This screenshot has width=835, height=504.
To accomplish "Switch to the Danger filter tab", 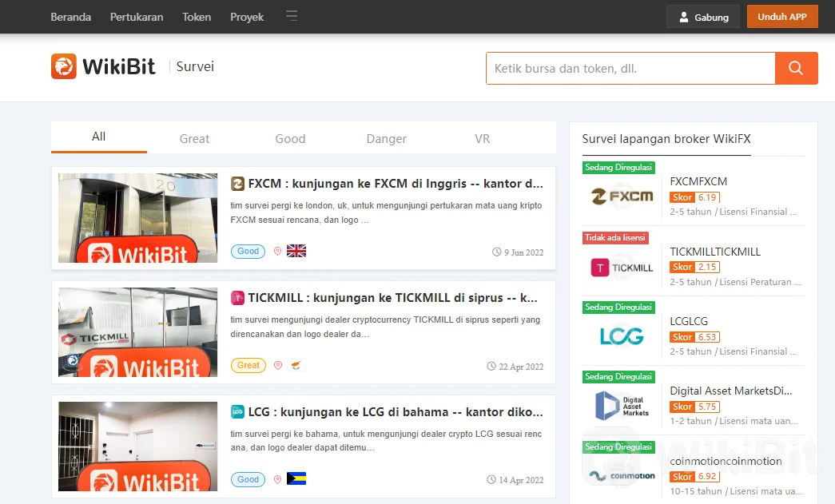I will point(387,138).
